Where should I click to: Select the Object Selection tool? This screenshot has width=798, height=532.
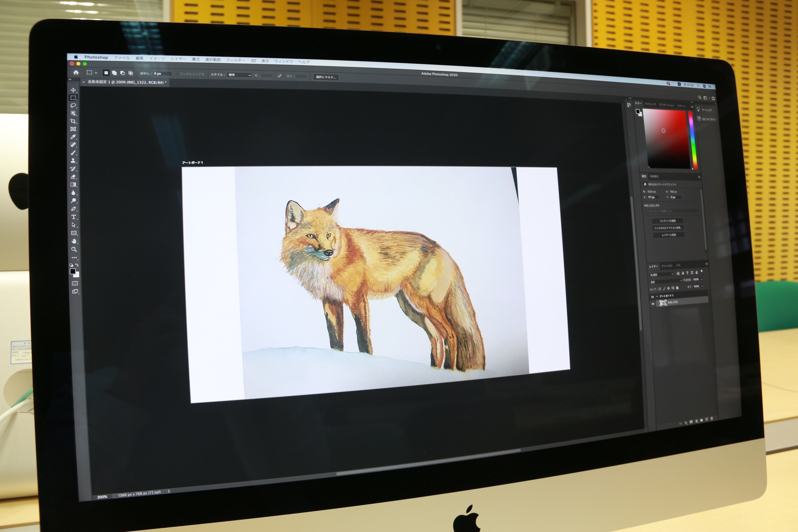(73, 113)
